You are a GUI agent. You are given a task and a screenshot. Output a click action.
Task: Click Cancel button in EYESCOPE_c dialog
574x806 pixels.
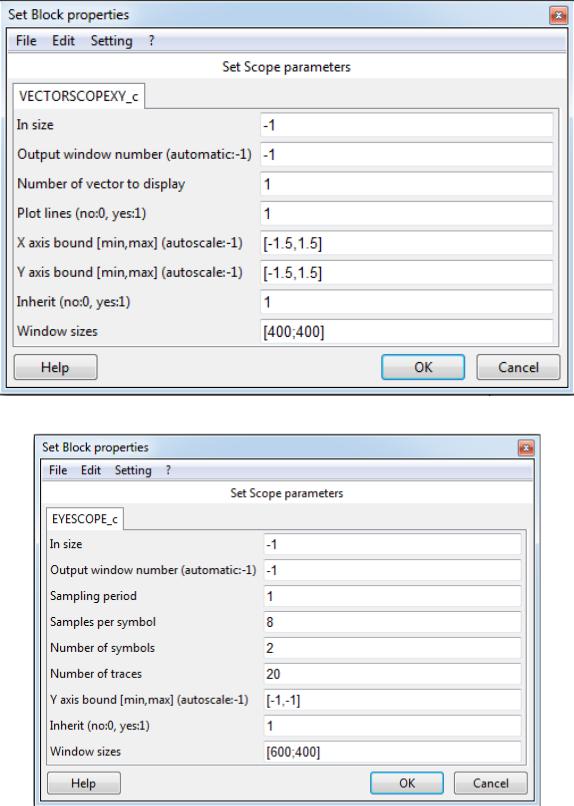[x=491, y=783]
